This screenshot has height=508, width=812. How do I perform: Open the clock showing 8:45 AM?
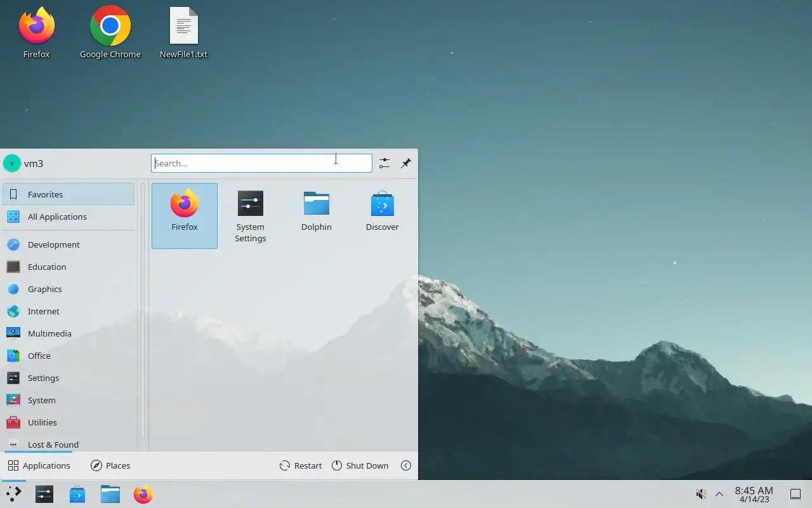(x=754, y=494)
